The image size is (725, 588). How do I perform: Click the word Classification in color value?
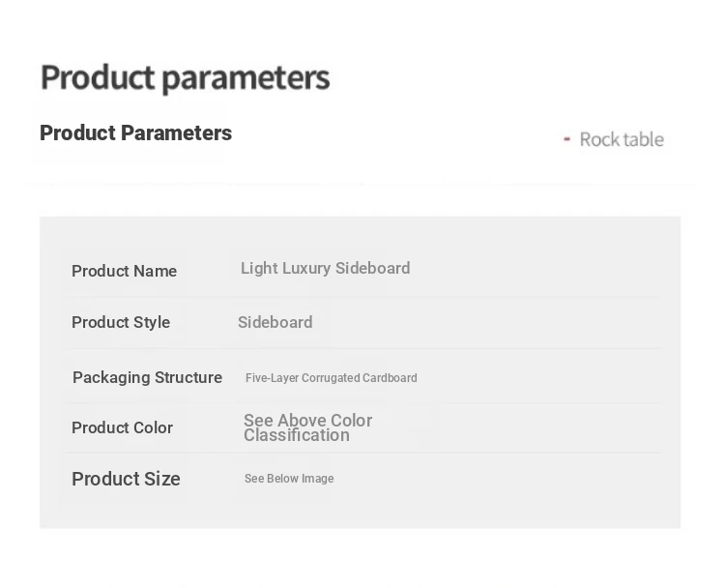click(x=297, y=435)
